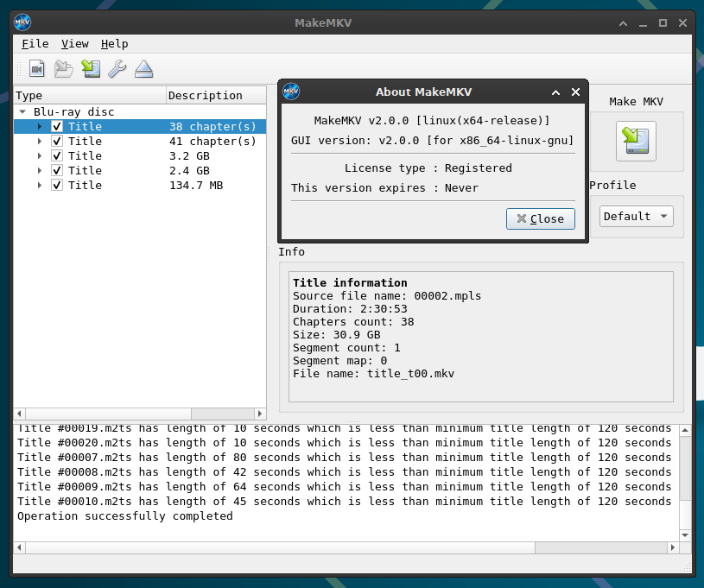
Task: Uncheck the 41 chapter(s) title checkbox
Action: pyautogui.click(x=57, y=142)
